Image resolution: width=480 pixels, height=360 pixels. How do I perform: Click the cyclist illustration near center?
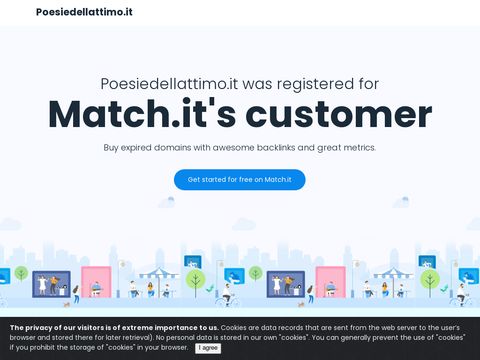click(227, 296)
